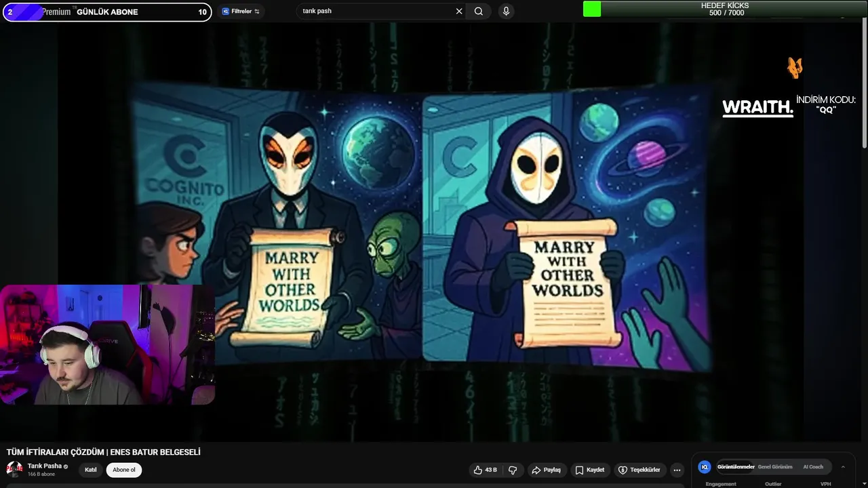Screen dimensions: 868x488
Task: Click the İNDİRİM KODU "QQ" text
Action: click(826, 104)
